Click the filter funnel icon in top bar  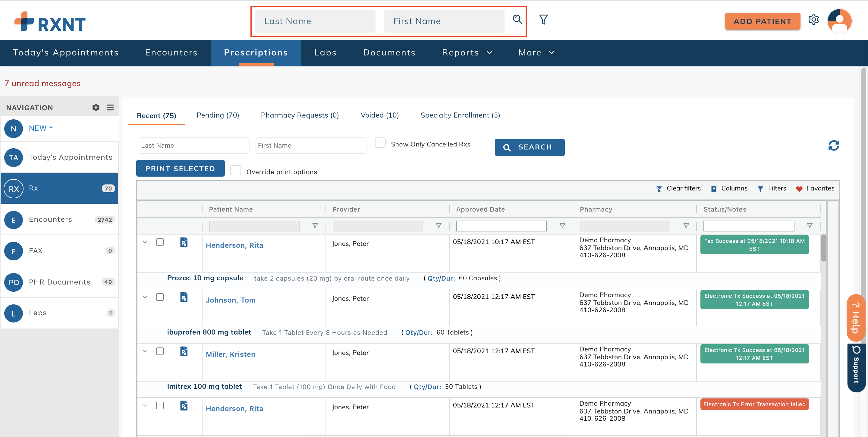[x=543, y=20]
